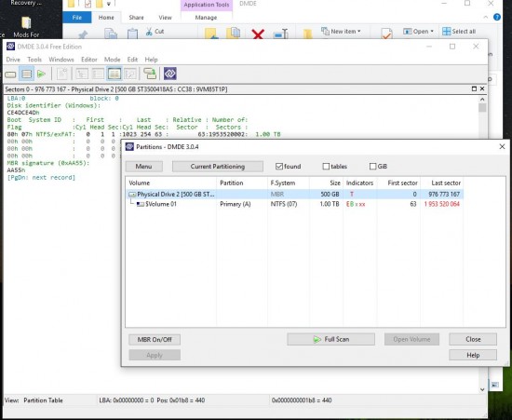Screen dimensions: 512x420
Task: Select the Physical Drive 2 row
Action: pos(294,194)
